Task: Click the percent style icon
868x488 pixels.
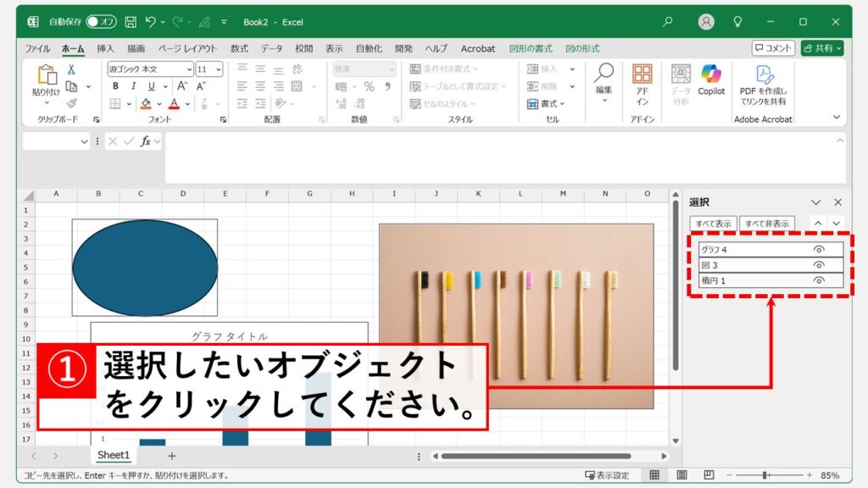Action: tap(369, 86)
